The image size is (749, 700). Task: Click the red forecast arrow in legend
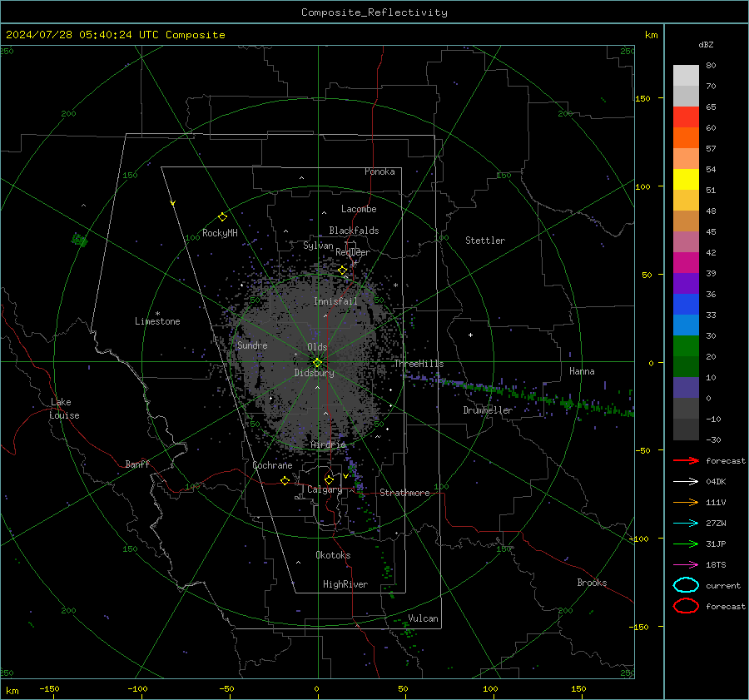[686, 460]
